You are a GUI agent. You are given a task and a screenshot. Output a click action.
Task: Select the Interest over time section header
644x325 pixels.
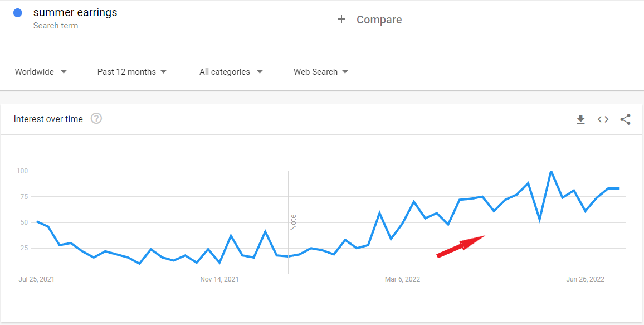point(48,119)
